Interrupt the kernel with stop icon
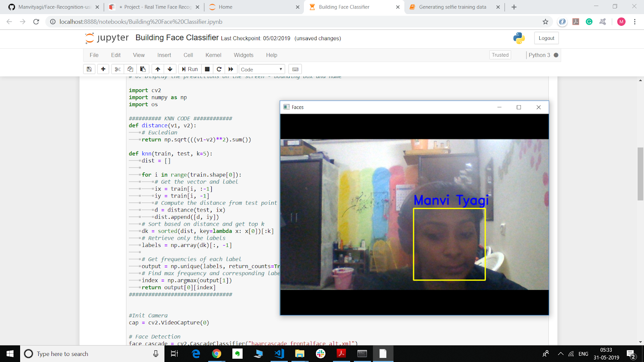The height and width of the screenshot is (362, 644). (207, 69)
